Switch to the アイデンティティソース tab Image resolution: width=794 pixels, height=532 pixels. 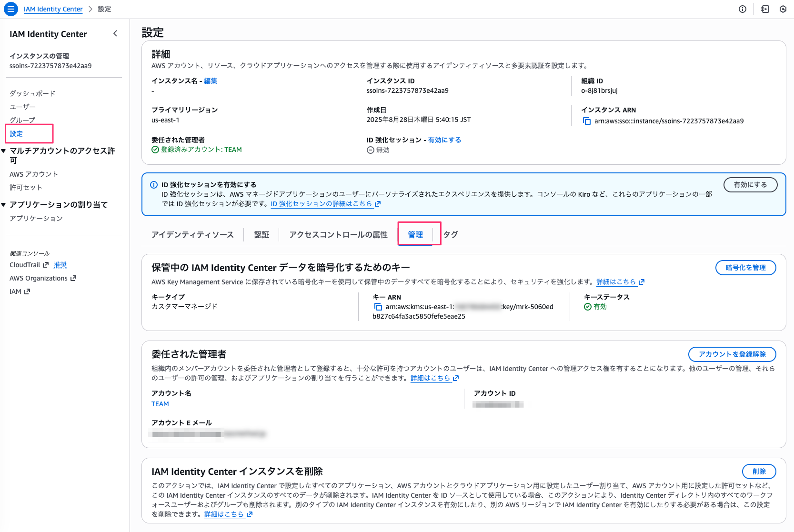coord(192,234)
